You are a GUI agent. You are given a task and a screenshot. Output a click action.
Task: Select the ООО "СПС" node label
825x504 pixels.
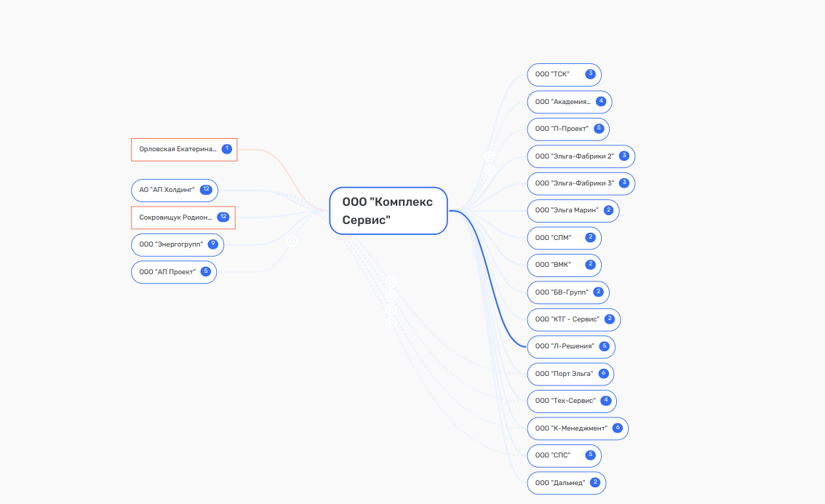pyautogui.click(x=552, y=455)
